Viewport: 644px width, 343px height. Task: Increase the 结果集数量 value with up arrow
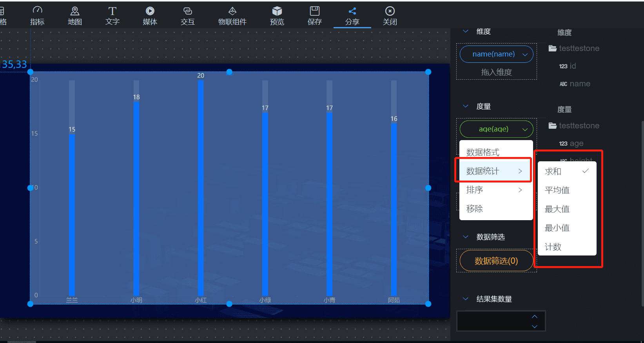click(x=535, y=317)
